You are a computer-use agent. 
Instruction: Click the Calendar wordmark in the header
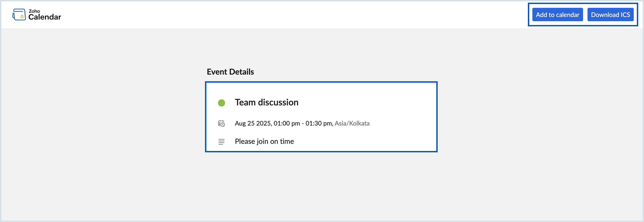(44, 17)
